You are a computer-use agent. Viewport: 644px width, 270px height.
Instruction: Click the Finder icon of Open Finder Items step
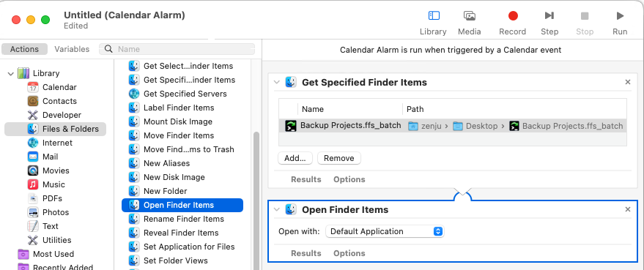click(x=291, y=210)
